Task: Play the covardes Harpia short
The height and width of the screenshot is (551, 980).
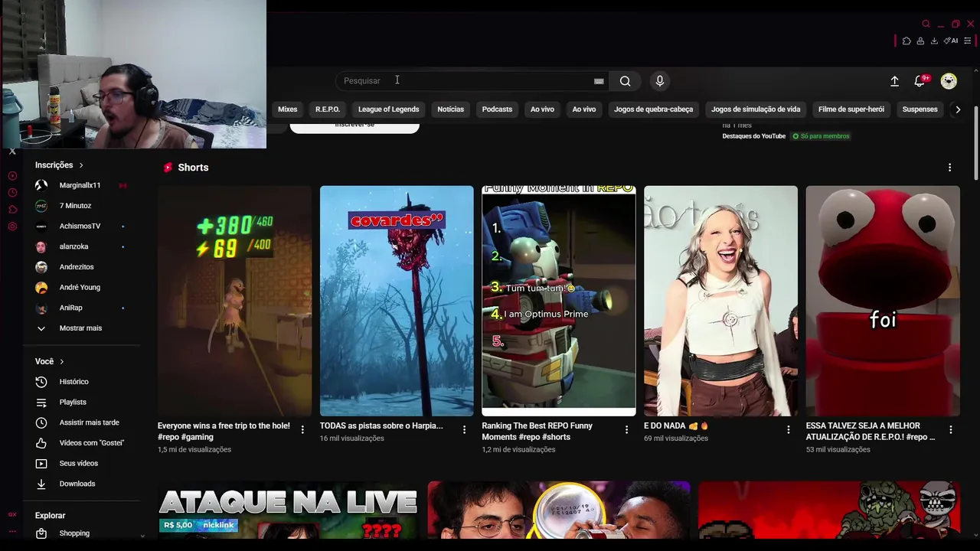Action: coord(397,301)
